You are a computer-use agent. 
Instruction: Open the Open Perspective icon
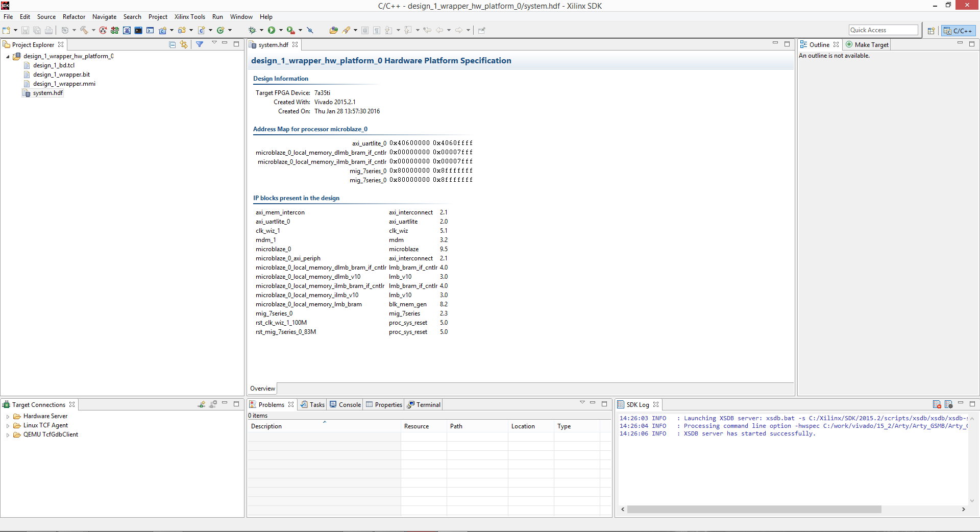tap(931, 31)
